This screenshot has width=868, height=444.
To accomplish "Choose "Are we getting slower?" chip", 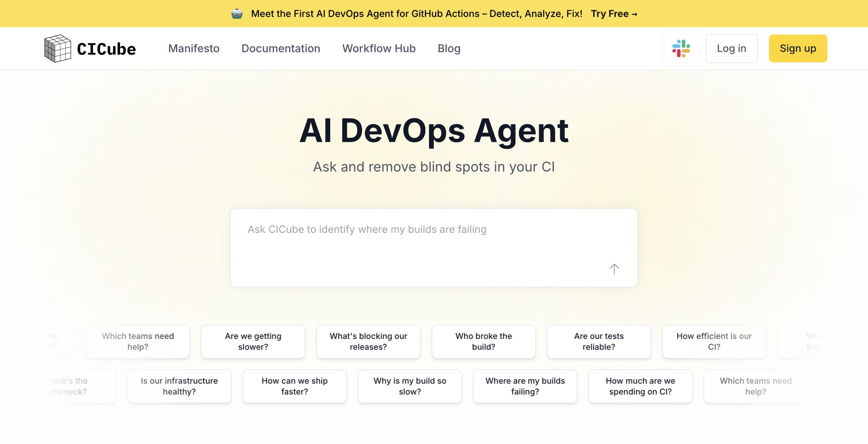I will 253,342.
